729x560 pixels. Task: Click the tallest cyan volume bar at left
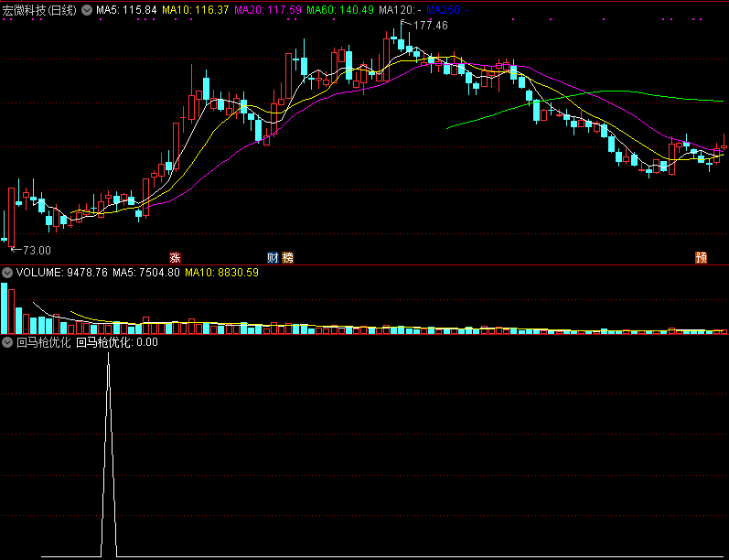[5, 308]
